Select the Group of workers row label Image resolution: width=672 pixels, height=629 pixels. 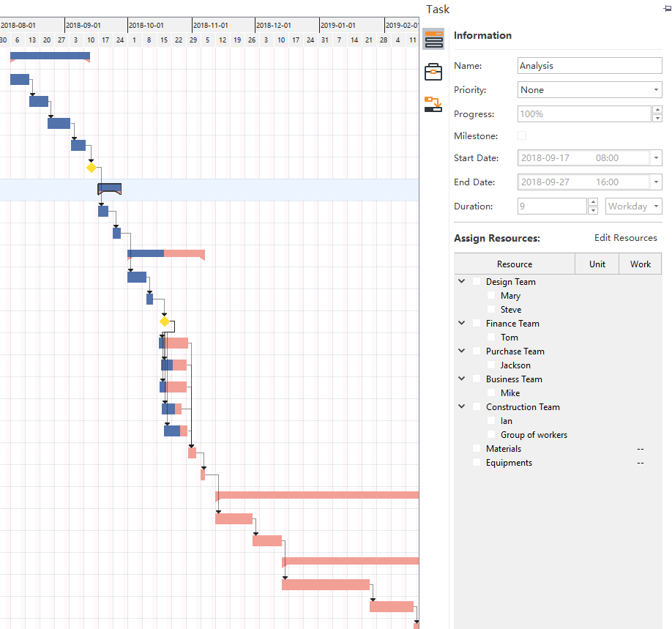pos(534,435)
